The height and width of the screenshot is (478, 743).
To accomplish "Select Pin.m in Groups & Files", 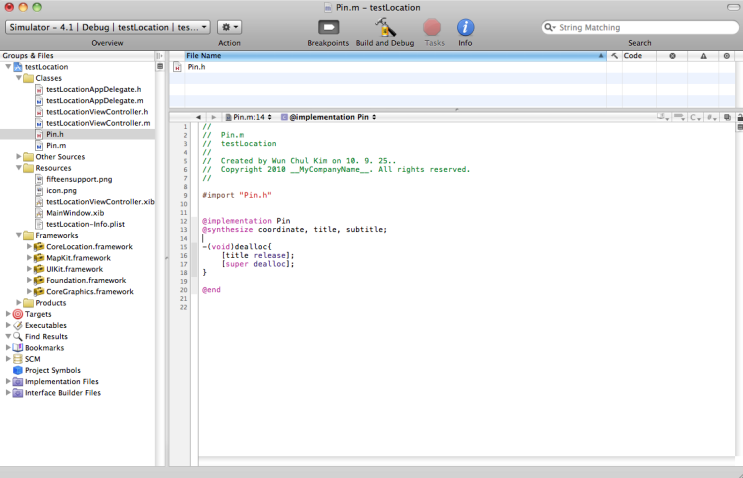I will [56, 145].
